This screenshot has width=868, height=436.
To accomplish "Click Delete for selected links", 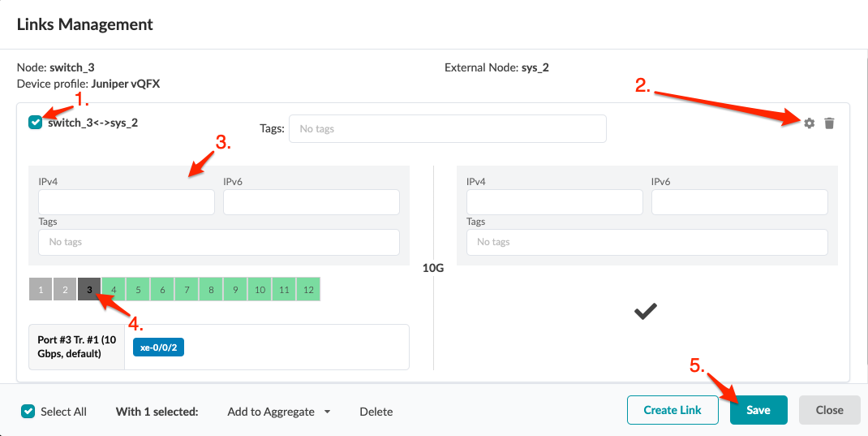I will (x=376, y=412).
